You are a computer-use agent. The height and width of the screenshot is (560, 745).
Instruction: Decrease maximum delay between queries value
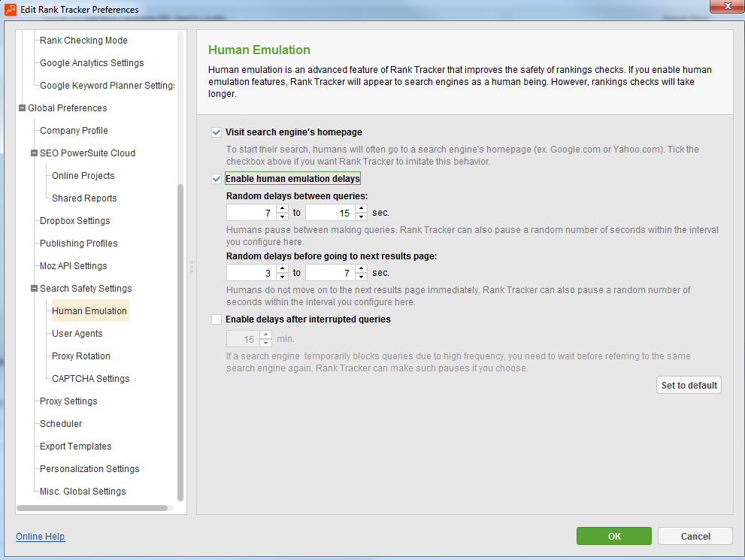[362, 216]
